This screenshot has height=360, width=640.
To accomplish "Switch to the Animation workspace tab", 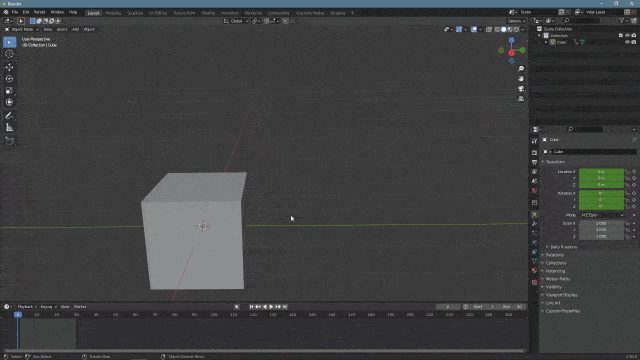I will (230, 13).
